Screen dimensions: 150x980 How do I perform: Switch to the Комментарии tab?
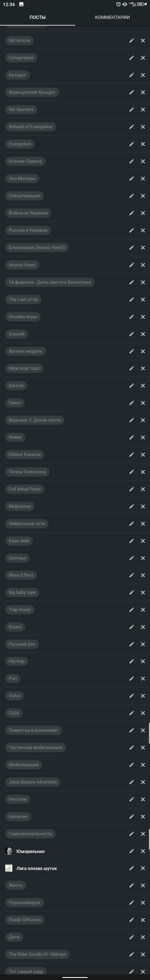pos(112,17)
